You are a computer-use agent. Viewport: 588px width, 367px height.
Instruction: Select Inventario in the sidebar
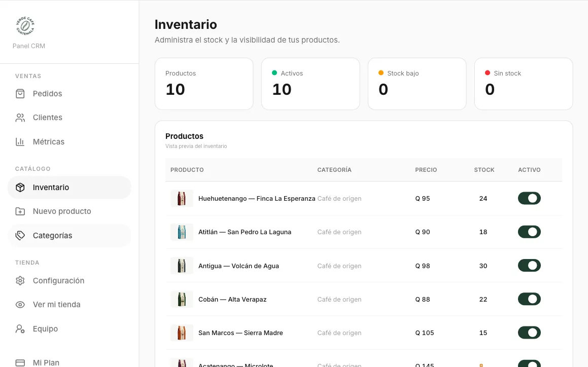pos(70,188)
